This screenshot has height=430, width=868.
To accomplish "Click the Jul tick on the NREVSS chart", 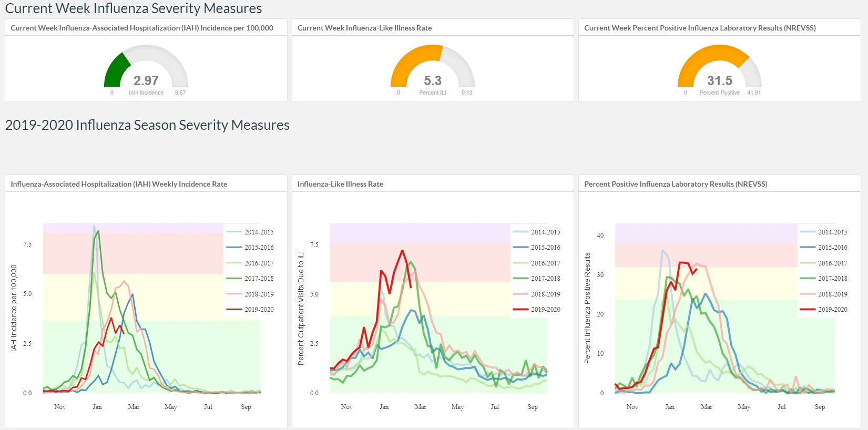I will (782, 407).
